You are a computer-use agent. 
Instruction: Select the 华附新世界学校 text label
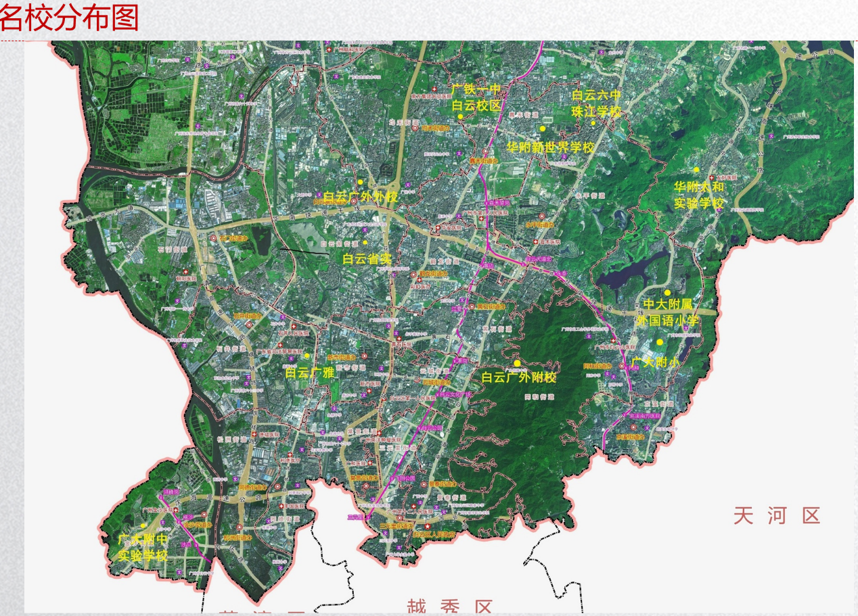(550, 147)
